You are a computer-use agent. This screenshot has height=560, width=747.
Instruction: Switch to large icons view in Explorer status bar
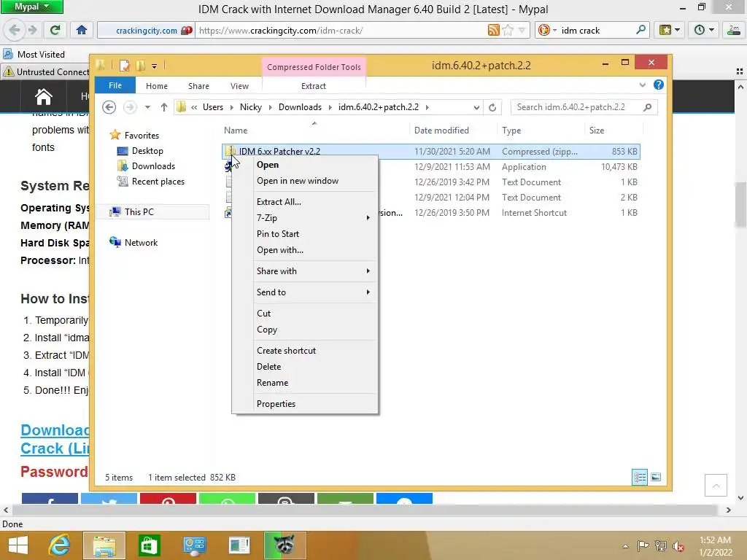(656, 477)
